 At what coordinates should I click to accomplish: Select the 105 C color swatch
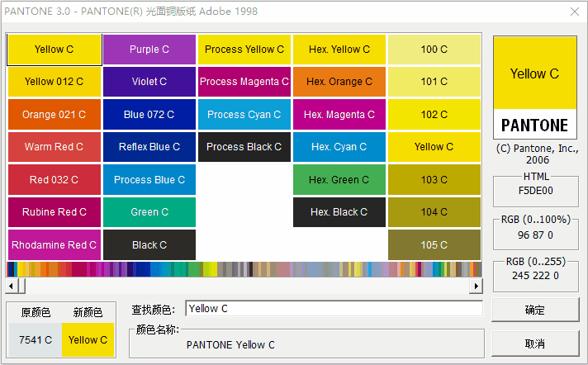click(434, 245)
